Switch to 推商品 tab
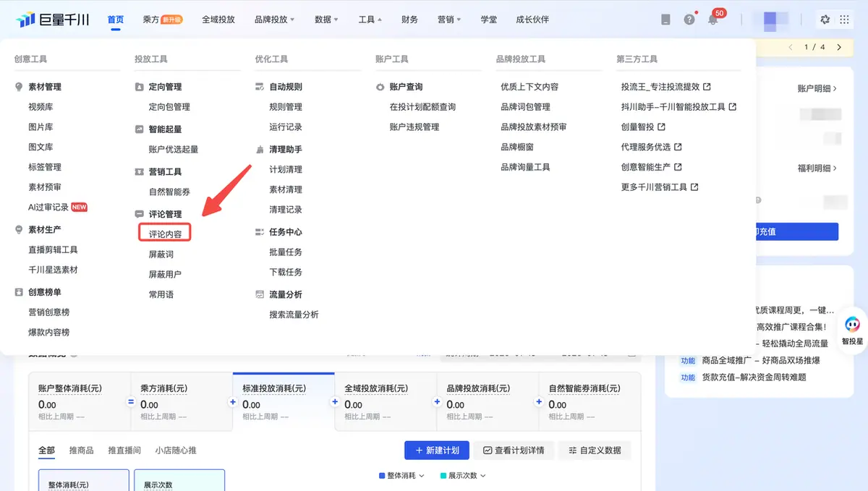Screen dimensions: 868x491 82,451
